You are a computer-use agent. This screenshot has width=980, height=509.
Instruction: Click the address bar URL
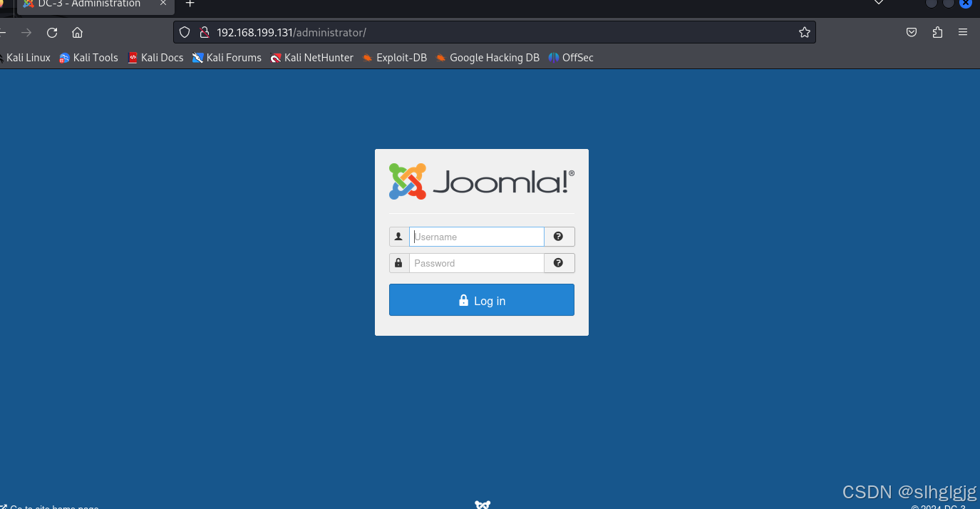(x=291, y=32)
